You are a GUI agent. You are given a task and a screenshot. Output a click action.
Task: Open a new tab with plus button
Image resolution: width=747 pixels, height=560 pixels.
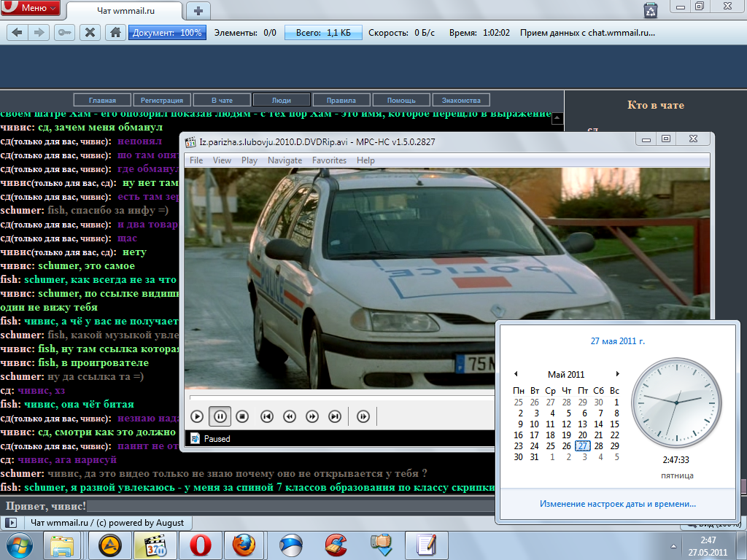point(198,10)
